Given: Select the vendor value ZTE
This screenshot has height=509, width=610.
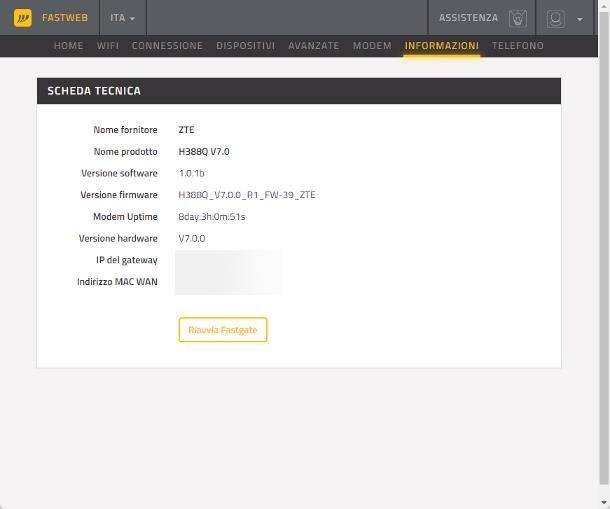Looking at the screenshot, I should (186, 130).
